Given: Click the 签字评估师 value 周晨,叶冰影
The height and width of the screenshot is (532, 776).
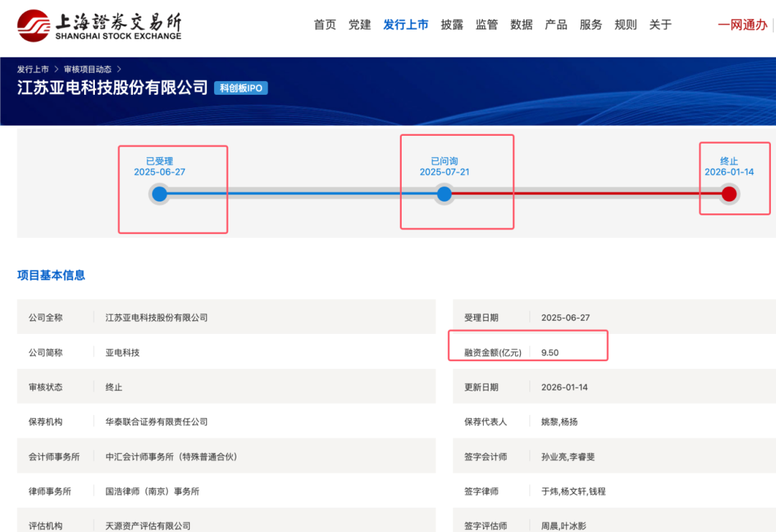Looking at the screenshot, I should (563, 526).
